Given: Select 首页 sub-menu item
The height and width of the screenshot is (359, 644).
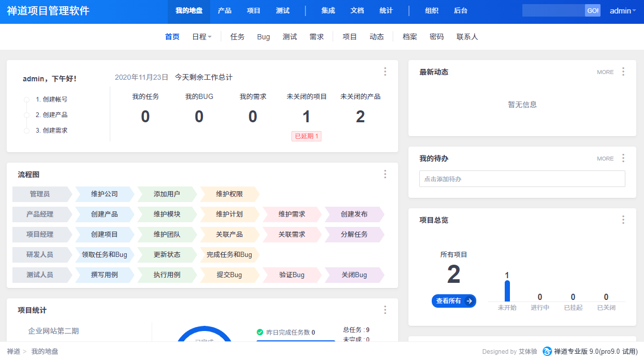Looking at the screenshot, I should pos(172,37).
